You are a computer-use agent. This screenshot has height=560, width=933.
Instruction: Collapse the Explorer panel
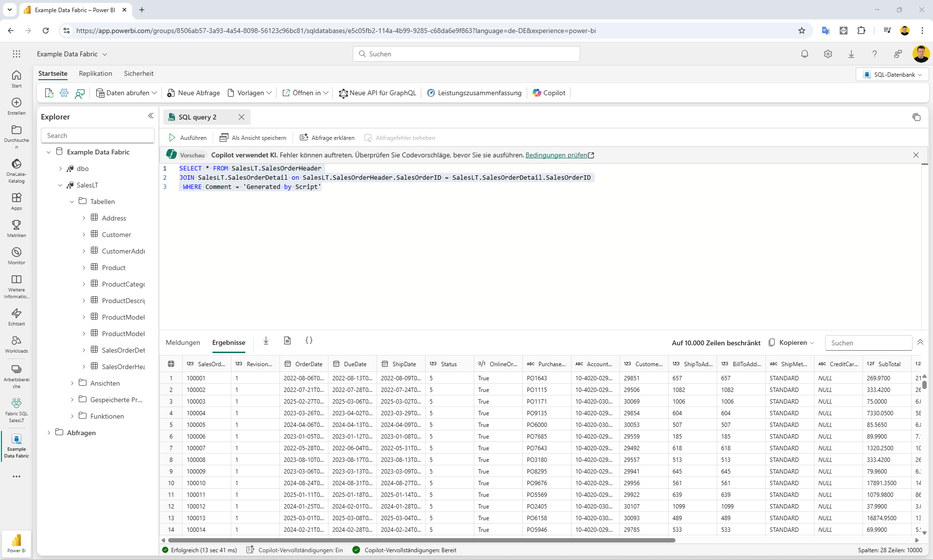pyautogui.click(x=151, y=116)
